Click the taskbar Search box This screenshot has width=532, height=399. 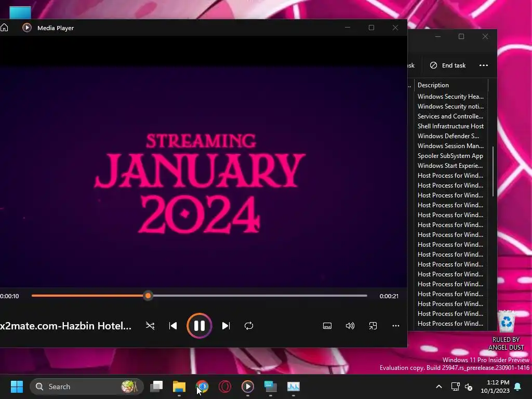tap(87, 387)
